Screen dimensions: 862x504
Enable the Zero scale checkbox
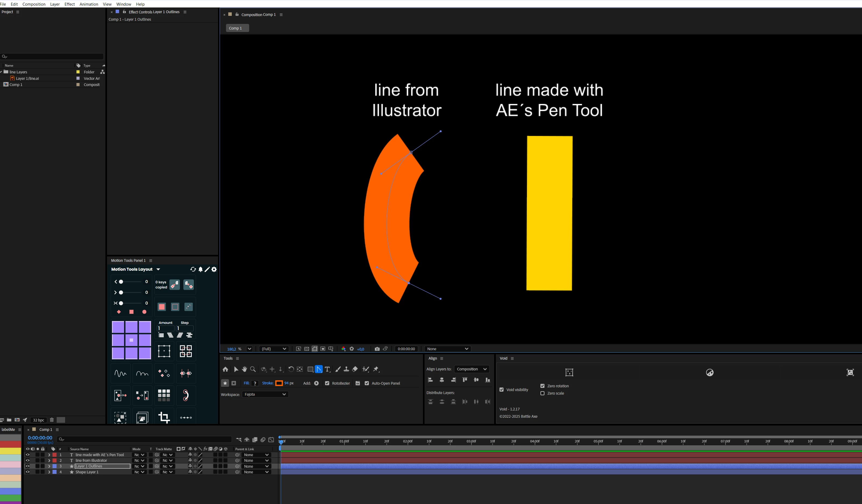[542, 393]
